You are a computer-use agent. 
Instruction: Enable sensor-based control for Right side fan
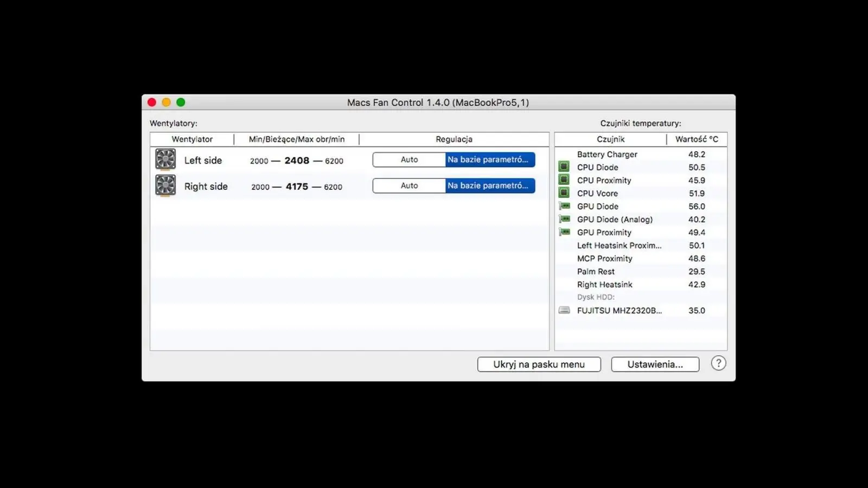490,185
